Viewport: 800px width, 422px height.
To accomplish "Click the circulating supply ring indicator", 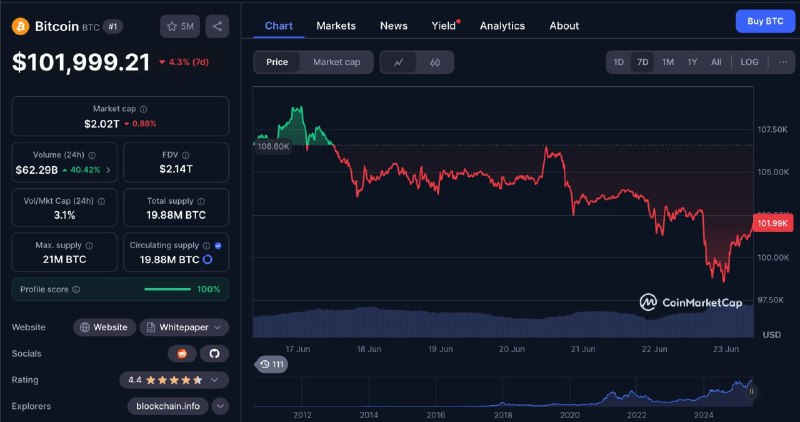I will pos(208,259).
